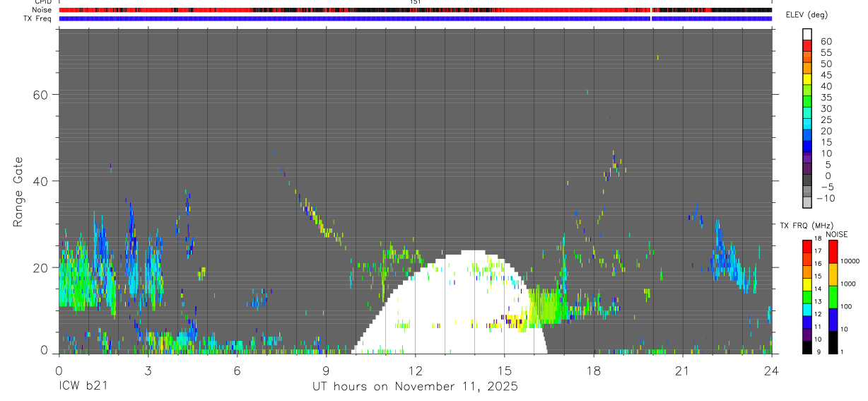Click the 'Noise' row label at top
The image size is (868, 401).
pos(42,10)
